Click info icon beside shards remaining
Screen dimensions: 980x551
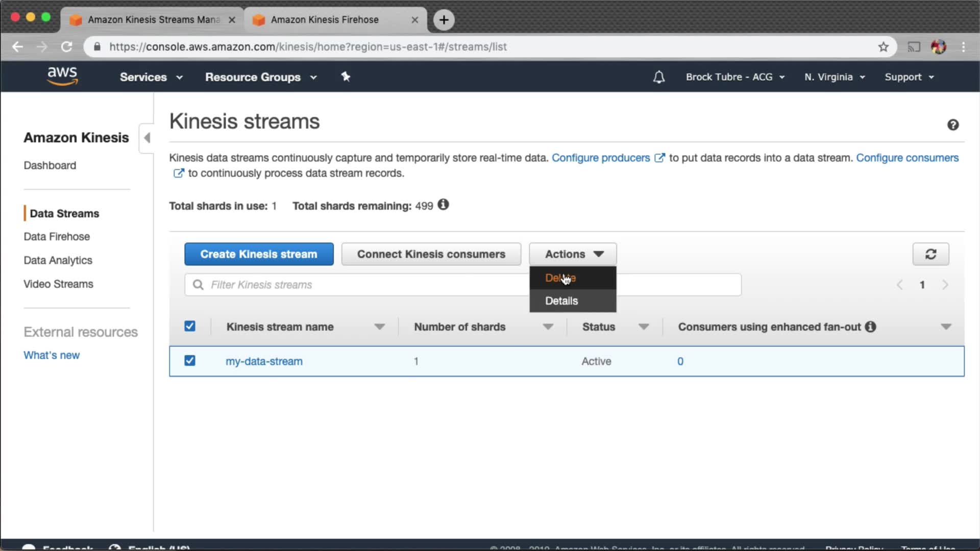click(443, 205)
